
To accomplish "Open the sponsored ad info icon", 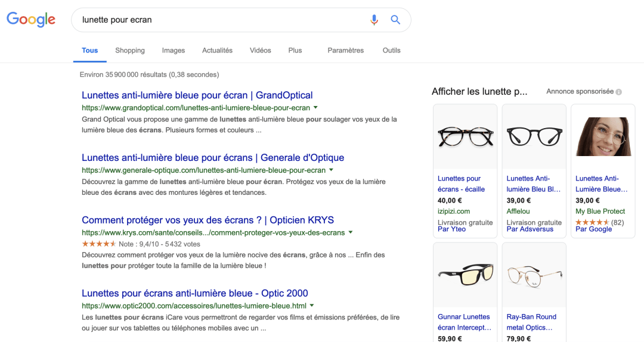I will point(618,92).
